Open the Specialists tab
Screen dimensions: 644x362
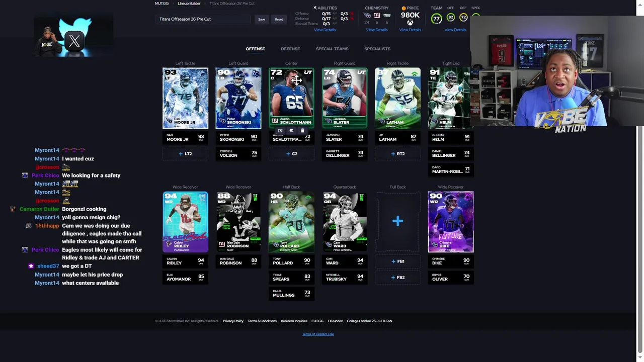(x=377, y=49)
